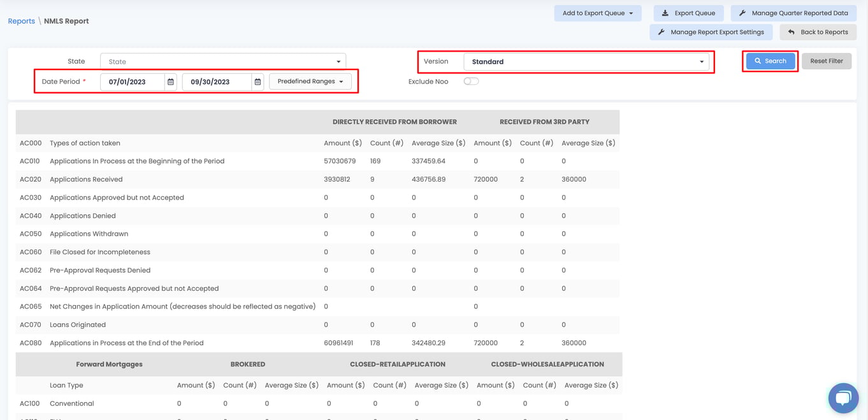Open the calendar icon for the 07/01/2023 date
This screenshot has width=868, height=420.
pos(170,82)
